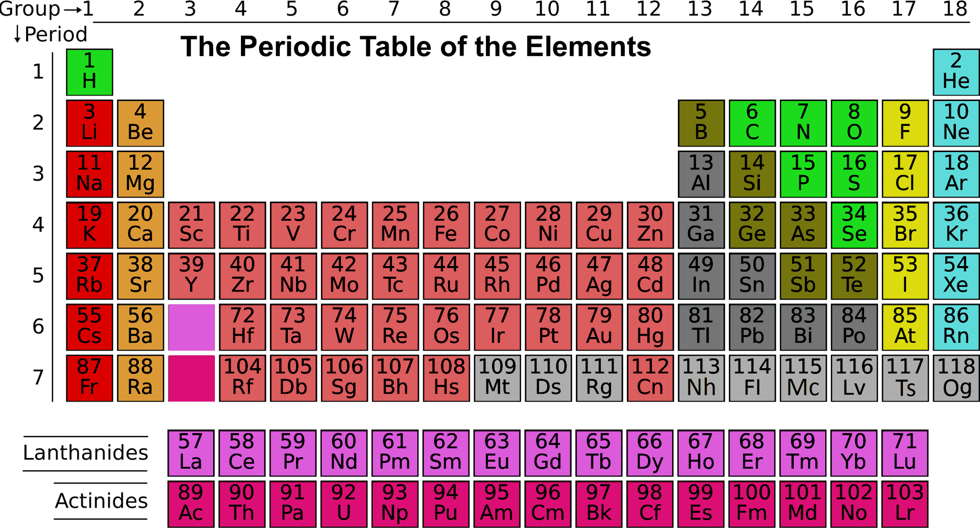Viewport: 980px width, 528px height.
Task: Select the Germanium (32 Ge) cell
Action: 752,225
